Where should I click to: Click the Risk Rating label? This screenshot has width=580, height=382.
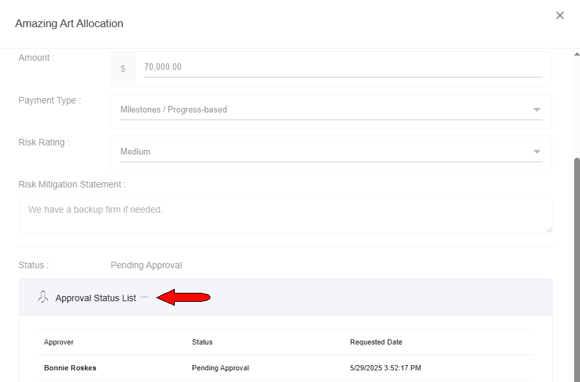point(44,142)
